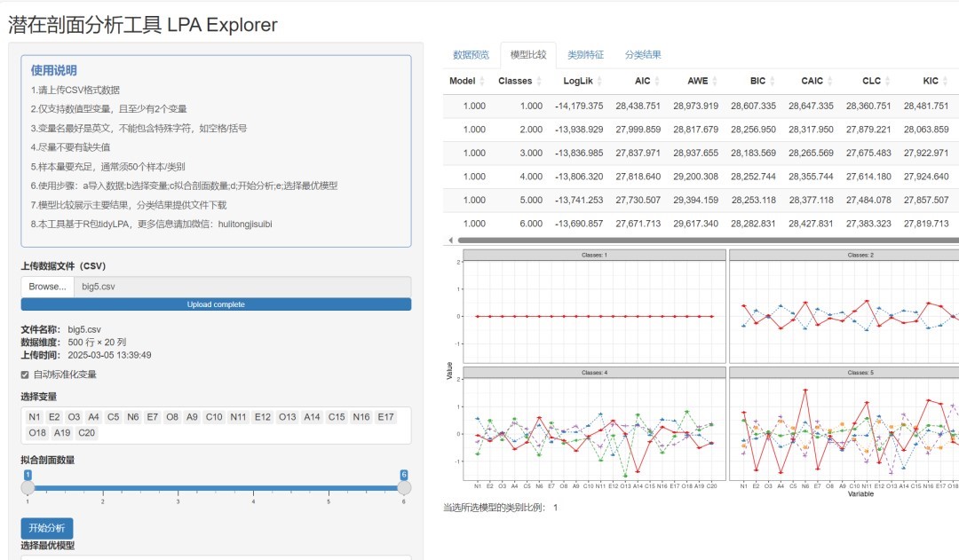Select the N1 variable tag
The image size is (959, 560).
coord(35,417)
